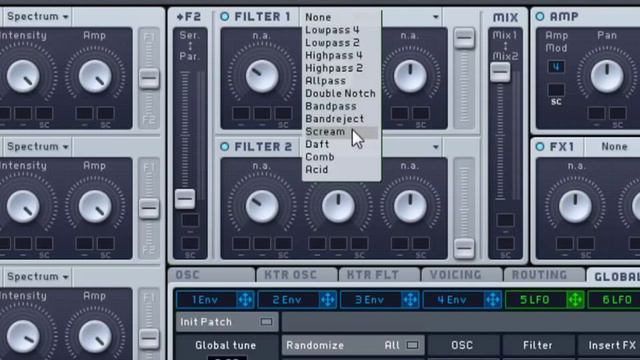Click the Intensity knob of the first oscillator

coord(23,76)
